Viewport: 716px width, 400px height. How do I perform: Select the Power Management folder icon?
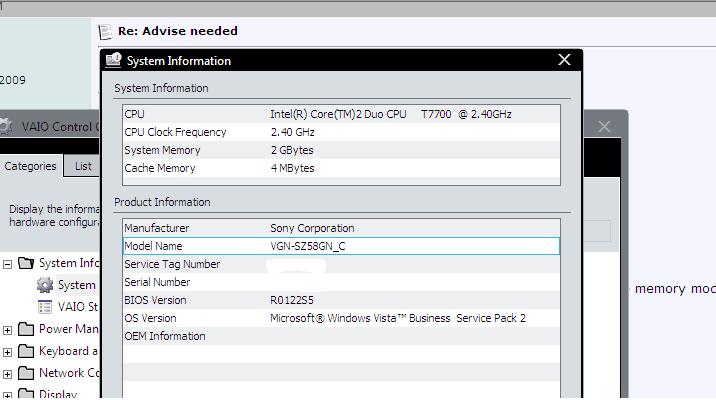tap(26, 329)
